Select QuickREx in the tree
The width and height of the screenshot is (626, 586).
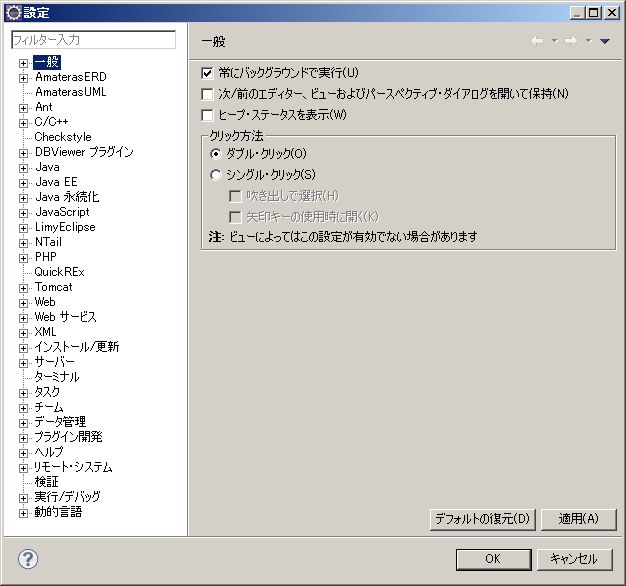(59, 272)
